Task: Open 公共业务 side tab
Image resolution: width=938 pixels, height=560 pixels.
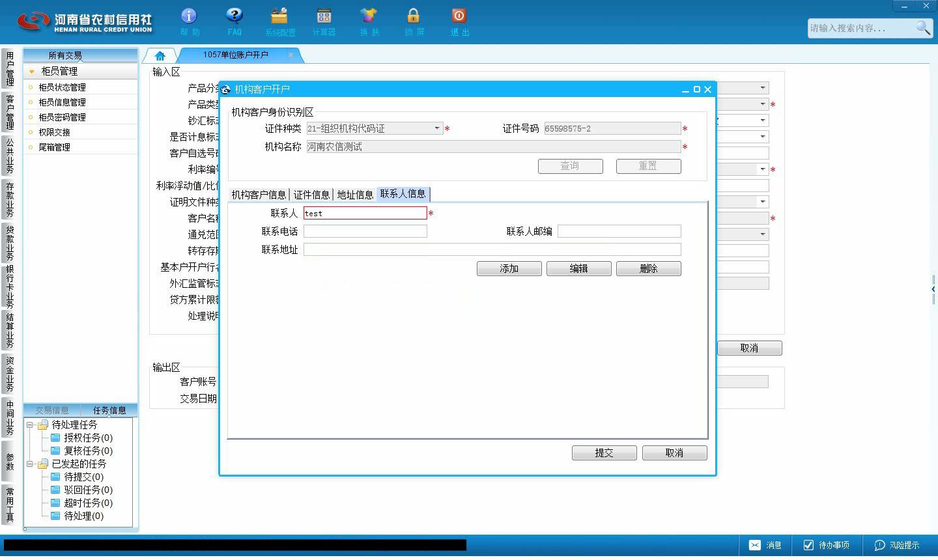Action: [x=10, y=156]
